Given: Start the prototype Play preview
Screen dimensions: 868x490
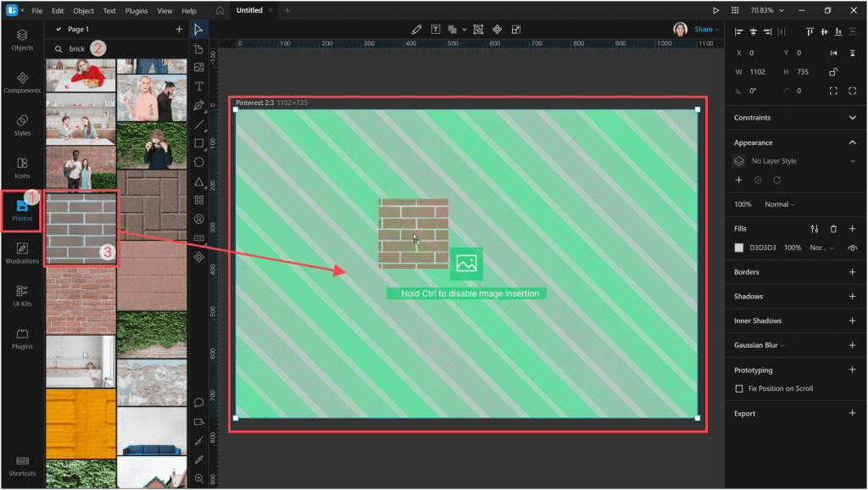Looking at the screenshot, I should pyautogui.click(x=715, y=10).
